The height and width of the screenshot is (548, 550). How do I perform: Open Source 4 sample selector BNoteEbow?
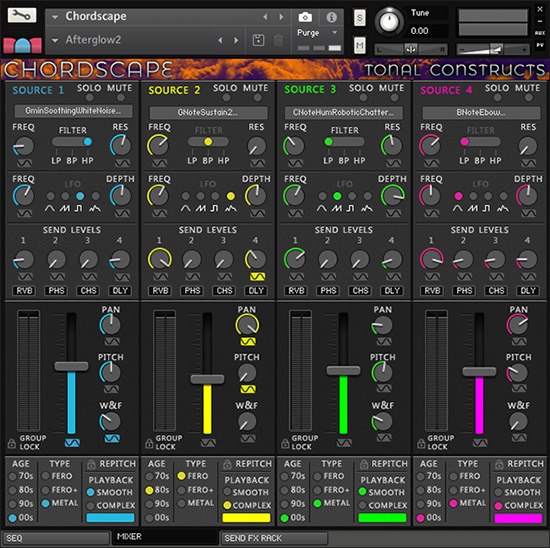[481, 113]
